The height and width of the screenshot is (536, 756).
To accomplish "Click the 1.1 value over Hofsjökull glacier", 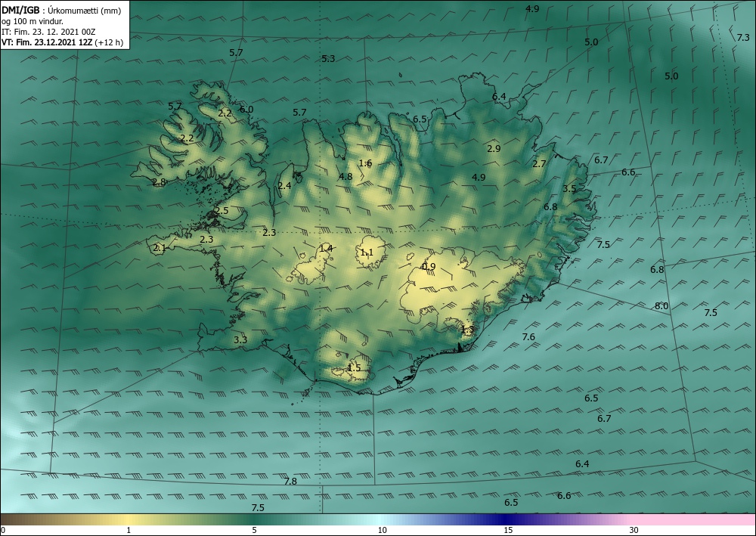I will tap(367, 253).
